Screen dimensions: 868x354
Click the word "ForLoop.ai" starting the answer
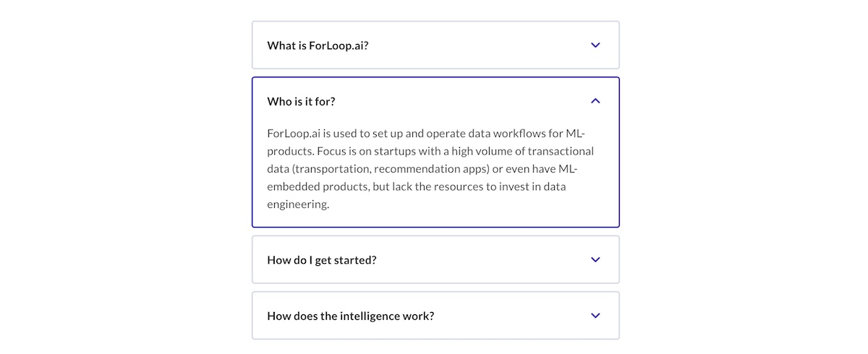[x=294, y=134]
